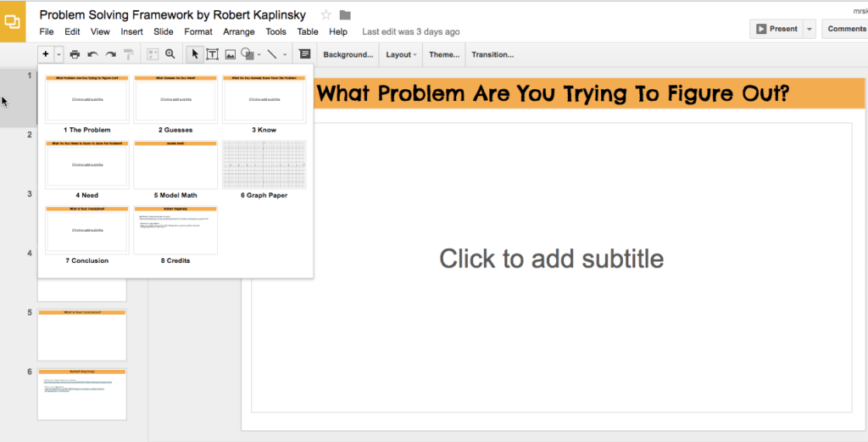Click the insert image icon
Screen dimensions: 868x442
(231, 54)
